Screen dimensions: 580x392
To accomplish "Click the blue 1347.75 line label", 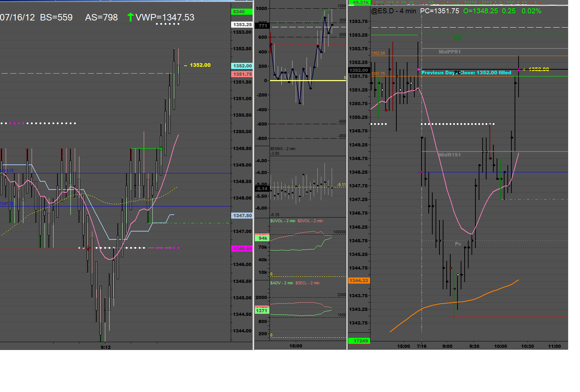I will [x=7, y=204].
